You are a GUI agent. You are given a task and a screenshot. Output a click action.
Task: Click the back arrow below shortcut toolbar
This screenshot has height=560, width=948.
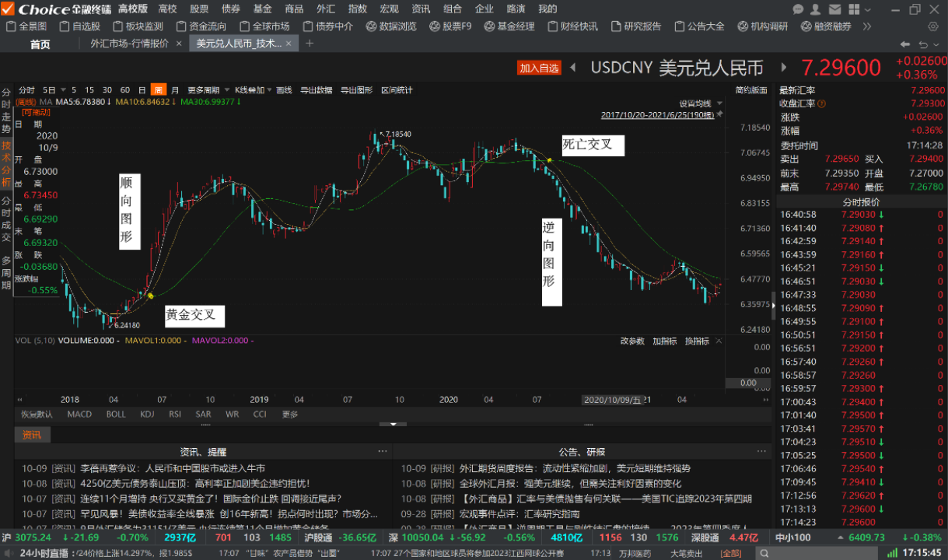pos(907,44)
